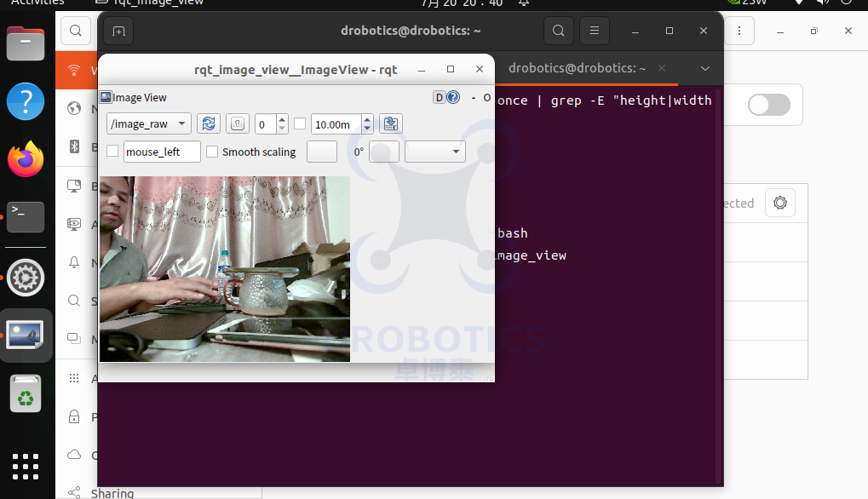Open the terminal hamburger menu
The height and width of the screenshot is (499, 868).
click(x=595, y=31)
